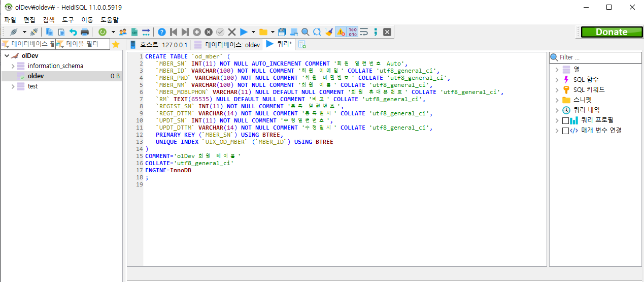Expand the SQL 키워드 helper node
This screenshot has height=282, width=644.
click(x=557, y=90)
